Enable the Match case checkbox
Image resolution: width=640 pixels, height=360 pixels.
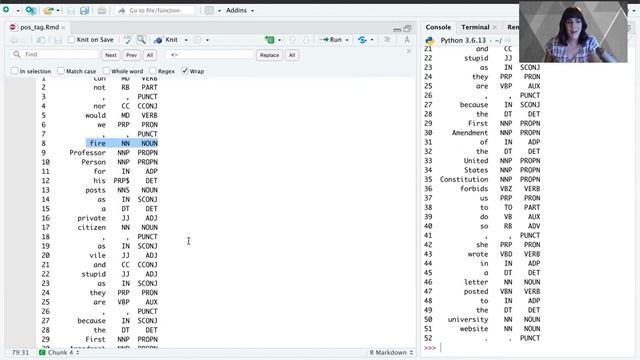61,71
